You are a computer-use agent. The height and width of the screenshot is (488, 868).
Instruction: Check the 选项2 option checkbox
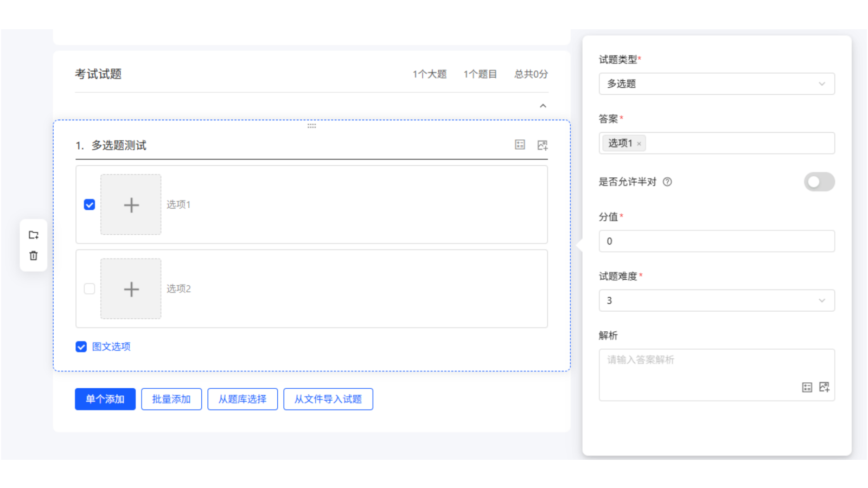click(90, 289)
